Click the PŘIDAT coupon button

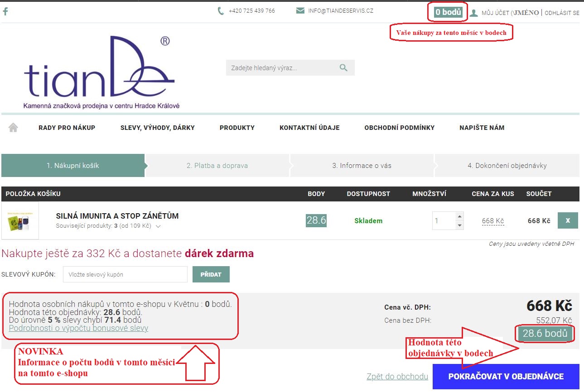coord(211,274)
